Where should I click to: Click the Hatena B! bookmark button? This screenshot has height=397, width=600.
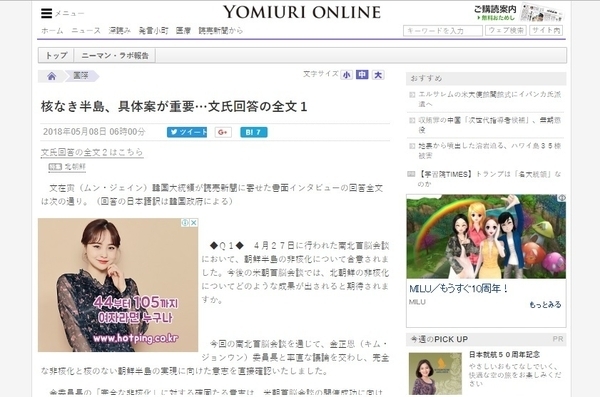pos(254,132)
